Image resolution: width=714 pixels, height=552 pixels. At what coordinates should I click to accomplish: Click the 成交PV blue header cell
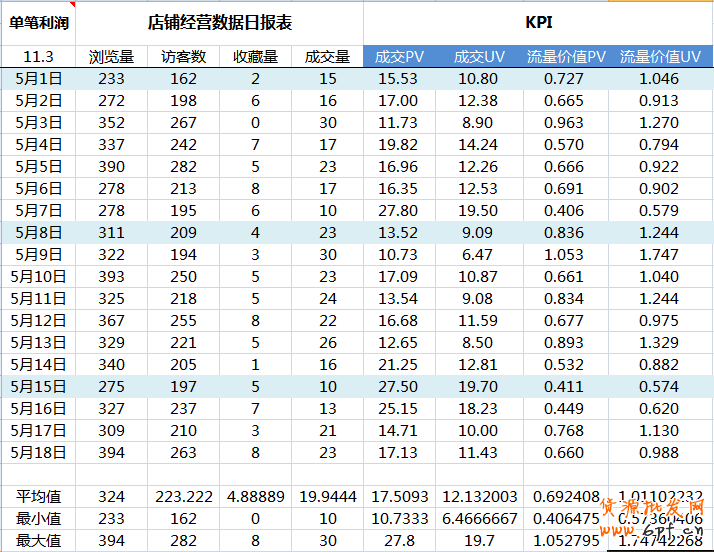[399, 57]
